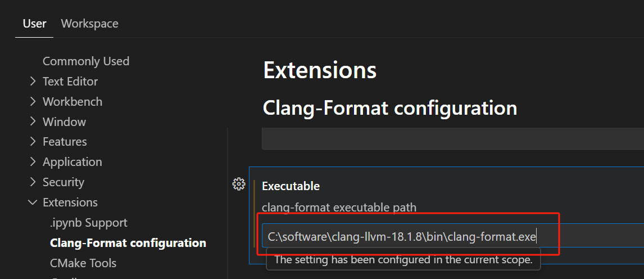Expand the Window section chevron
This screenshot has width=644, height=279.
pos(33,122)
